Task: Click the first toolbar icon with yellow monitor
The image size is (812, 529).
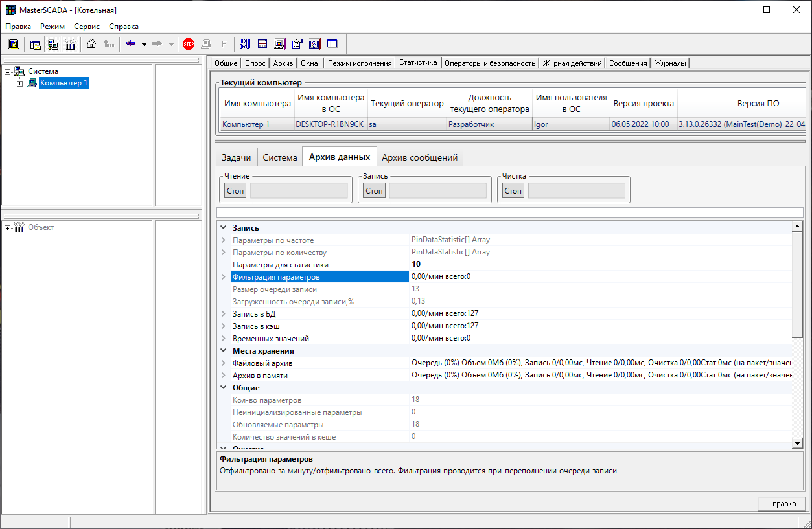Action: pyautogui.click(x=13, y=44)
